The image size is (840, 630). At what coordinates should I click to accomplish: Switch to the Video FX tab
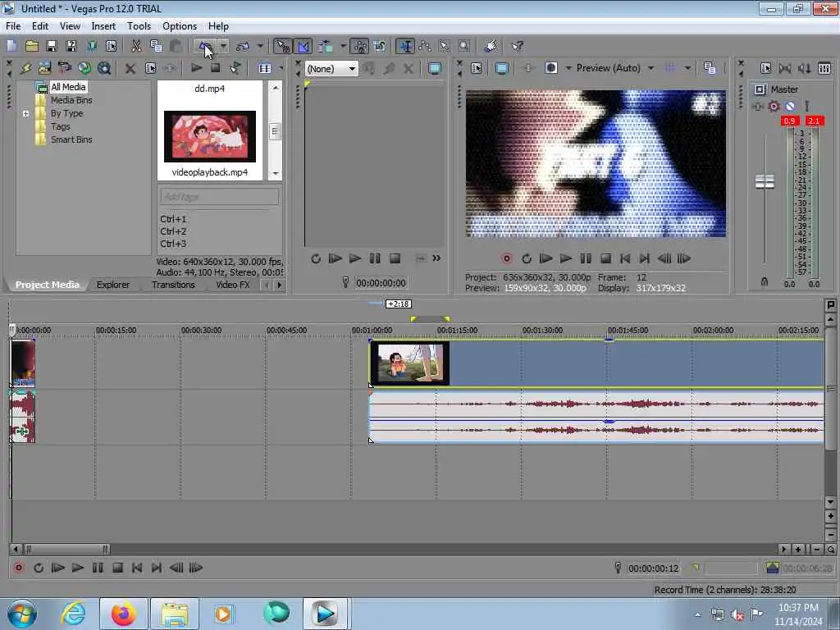232,285
